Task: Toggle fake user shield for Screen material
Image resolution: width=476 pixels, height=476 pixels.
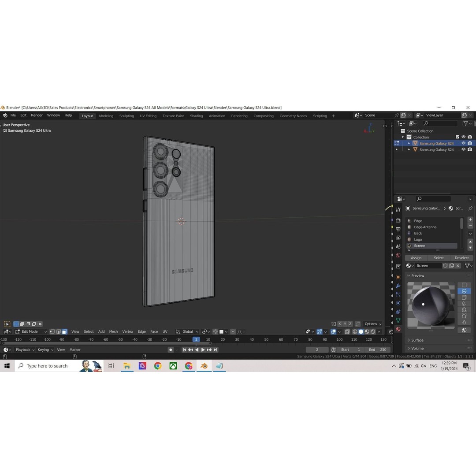Action: pos(445,266)
